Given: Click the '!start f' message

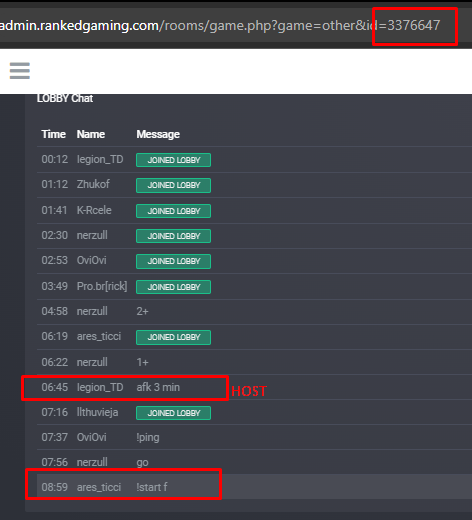Looking at the screenshot, I should [152, 487].
